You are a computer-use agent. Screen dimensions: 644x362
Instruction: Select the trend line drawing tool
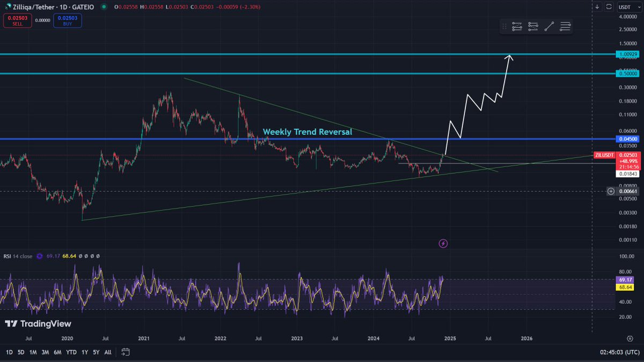[549, 26]
